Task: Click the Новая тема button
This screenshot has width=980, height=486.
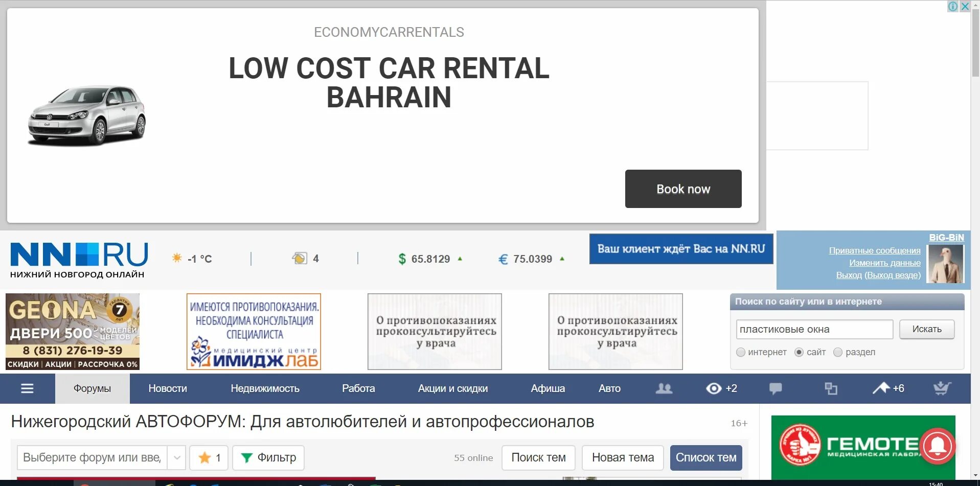Action: [x=623, y=457]
